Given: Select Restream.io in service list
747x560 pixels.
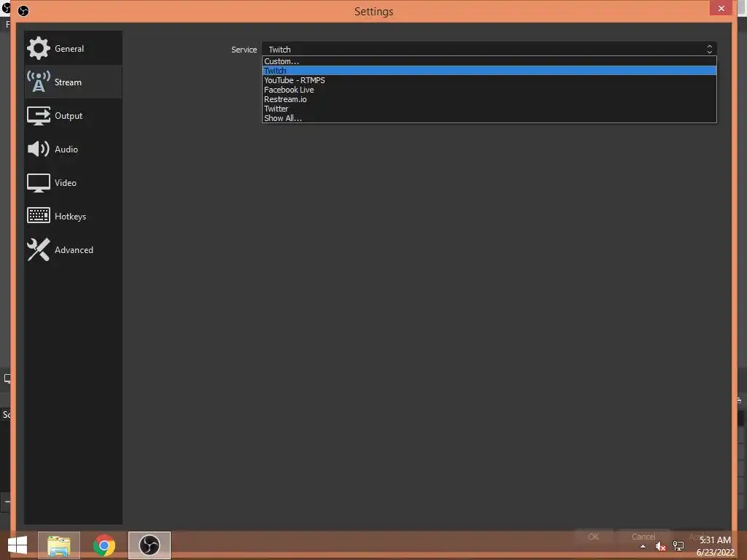Looking at the screenshot, I should click(489, 99).
